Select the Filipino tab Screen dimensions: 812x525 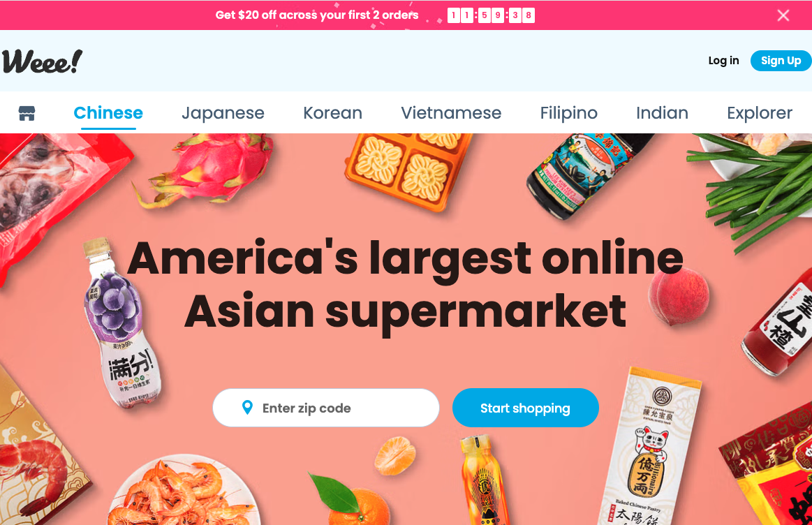point(568,113)
